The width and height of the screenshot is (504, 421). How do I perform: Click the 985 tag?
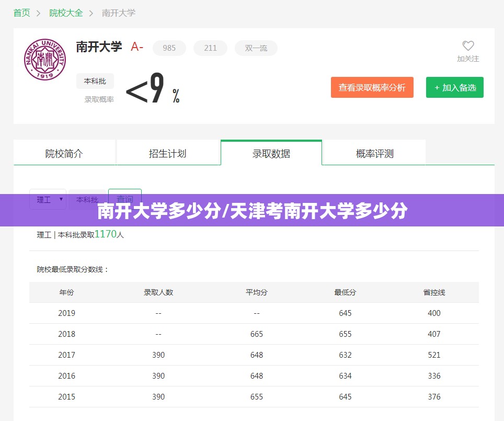169,48
